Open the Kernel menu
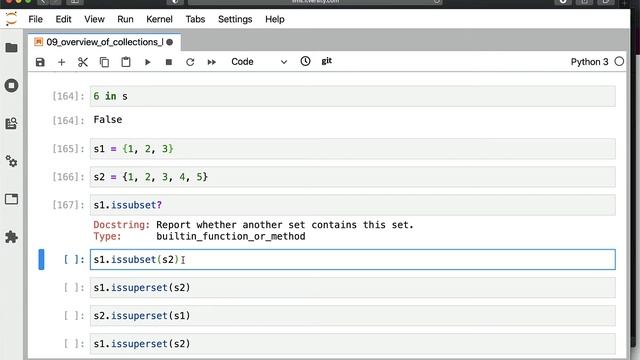The width and height of the screenshot is (640, 360). pyautogui.click(x=159, y=19)
